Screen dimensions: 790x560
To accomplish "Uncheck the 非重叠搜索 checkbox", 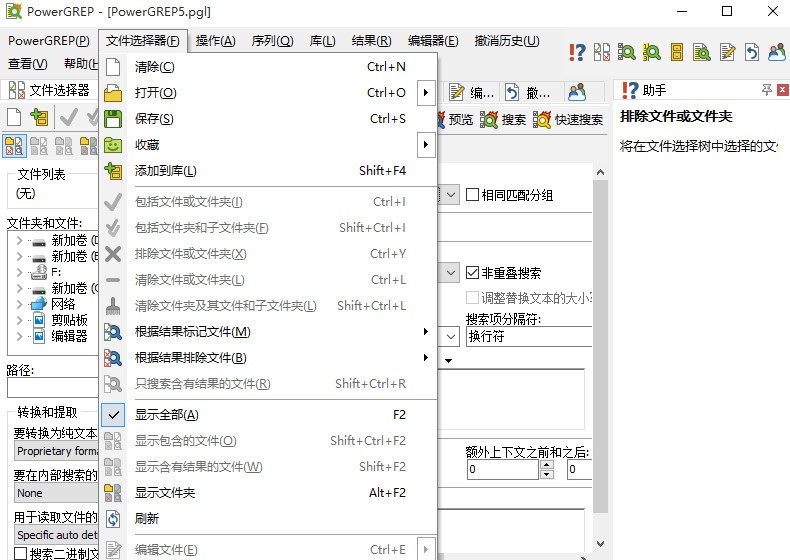I will (x=472, y=273).
